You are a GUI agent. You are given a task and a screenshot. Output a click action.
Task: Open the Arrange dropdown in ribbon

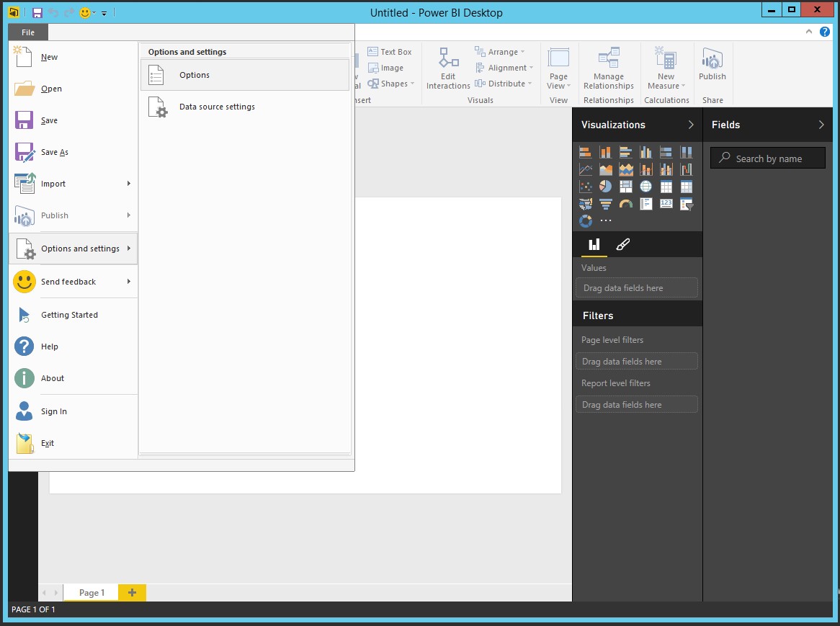click(499, 52)
